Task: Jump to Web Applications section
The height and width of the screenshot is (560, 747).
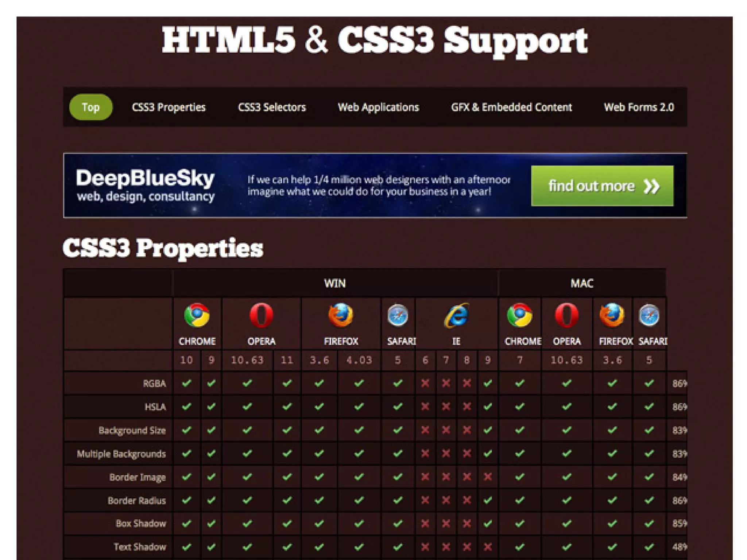Action: click(x=378, y=107)
